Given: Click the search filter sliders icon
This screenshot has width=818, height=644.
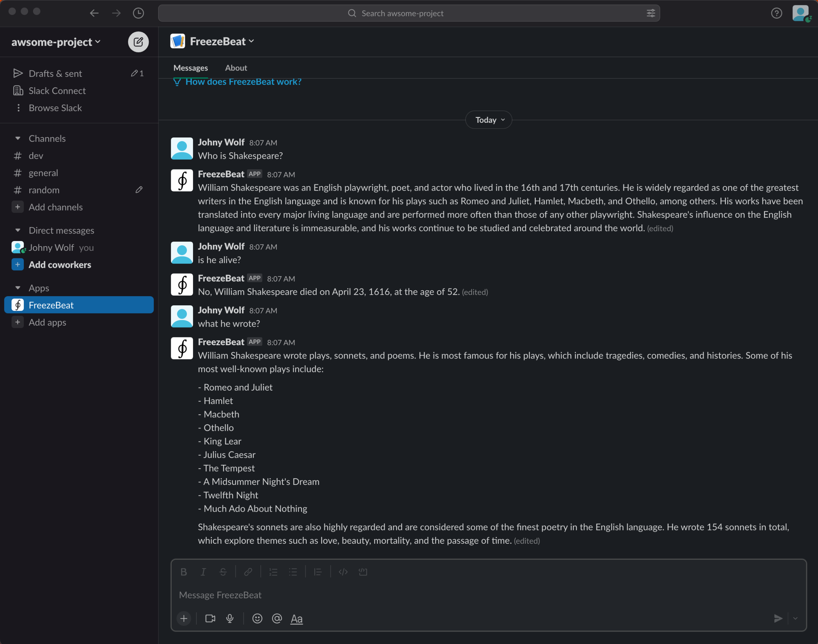Looking at the screenshot, I should (x=650, y=13).
